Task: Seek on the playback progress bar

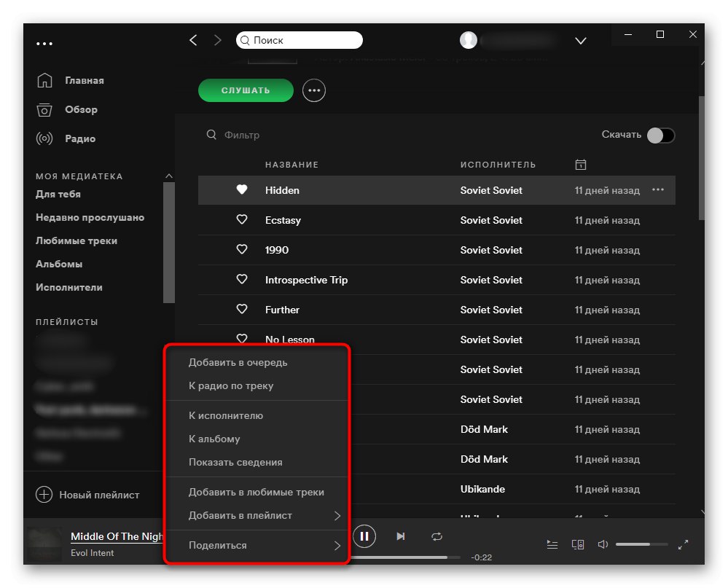Action: 405,557
